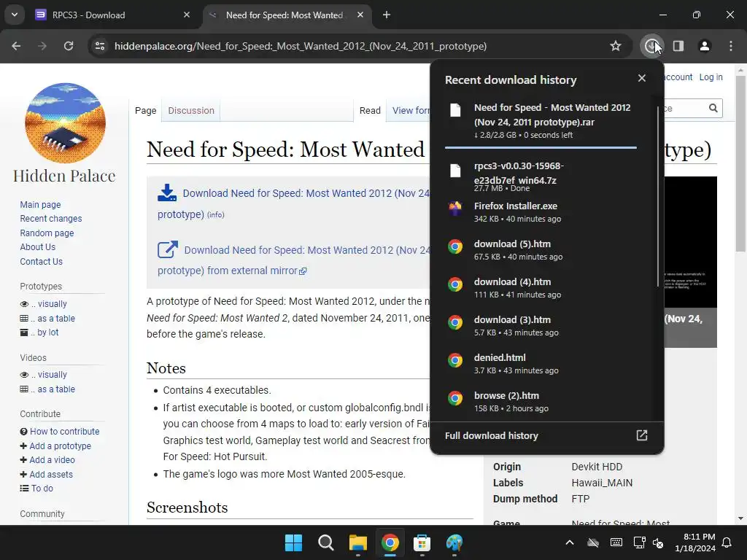Viewport: 747px width, 560px height.
Task: Open the Chrome downloads toolbar icon
Action: coord(651,46)
